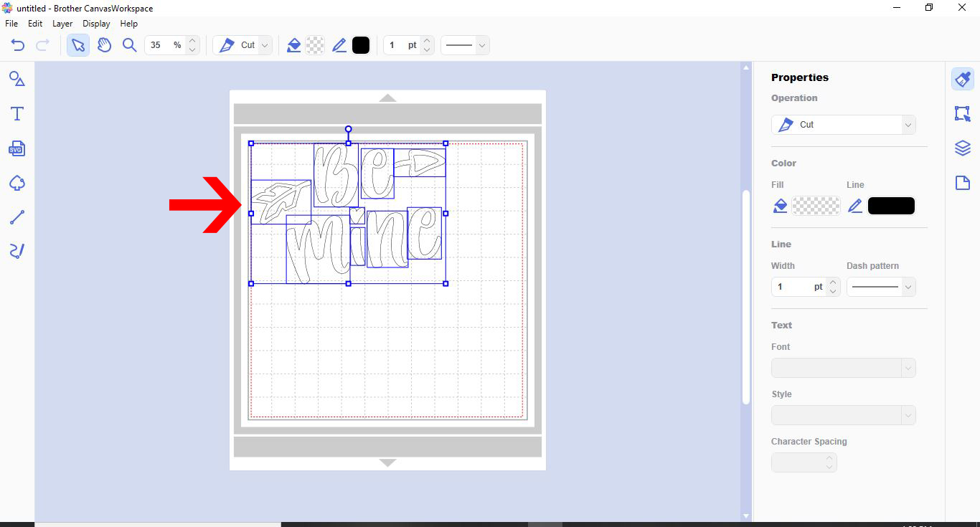980x527 pixels.
Task: Open the line style dropdown in the toolbar
Action: 465,44
